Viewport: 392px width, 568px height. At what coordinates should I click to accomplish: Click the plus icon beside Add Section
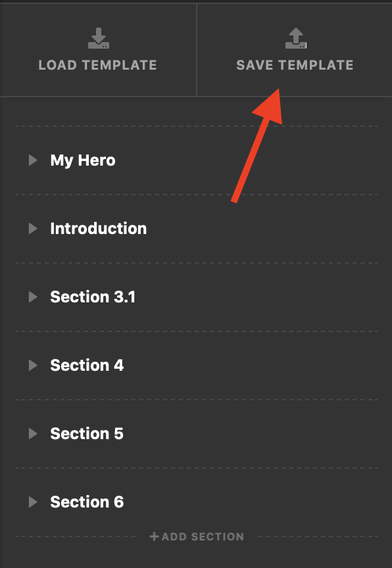(x=154, y=536)
